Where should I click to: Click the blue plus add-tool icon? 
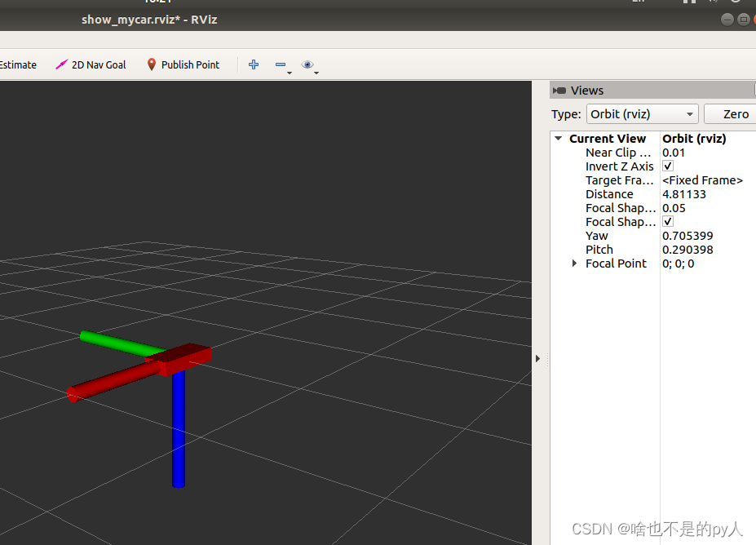[x=254, y=64]
